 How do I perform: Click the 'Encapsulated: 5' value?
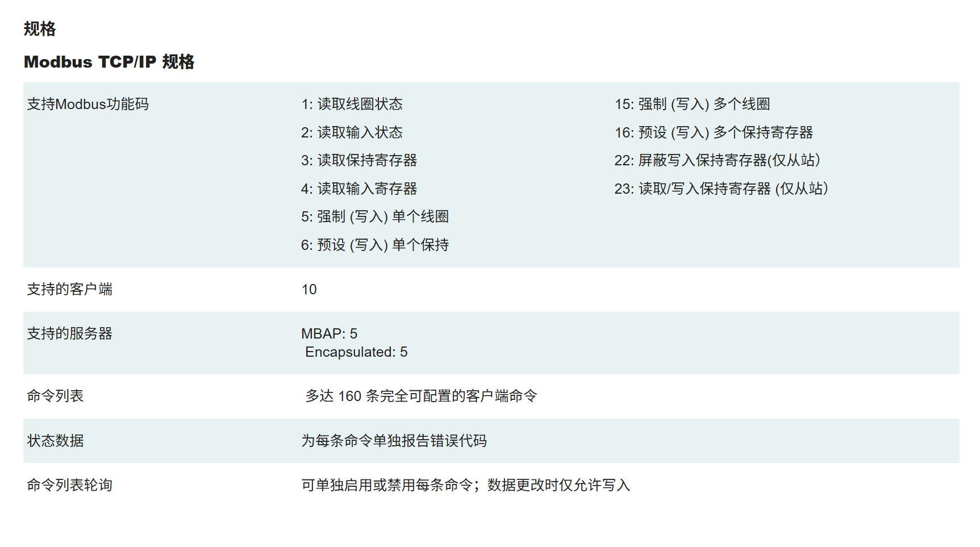[356, 352]
